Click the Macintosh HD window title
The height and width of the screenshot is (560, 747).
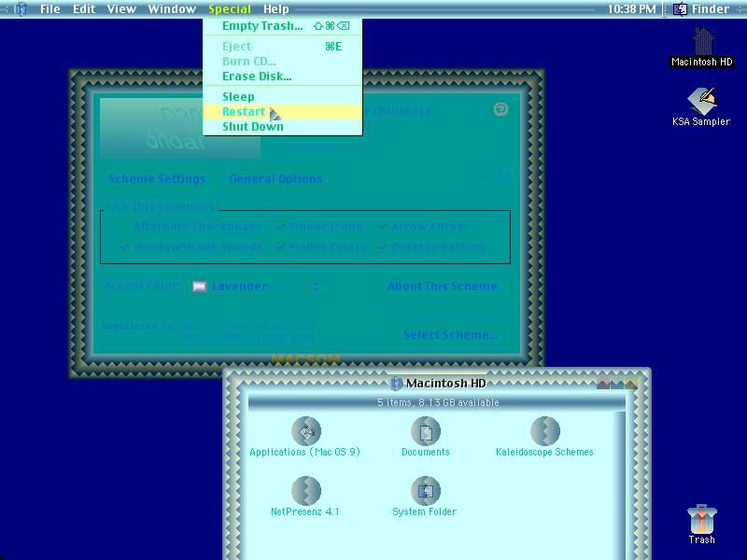coord(446,384)
